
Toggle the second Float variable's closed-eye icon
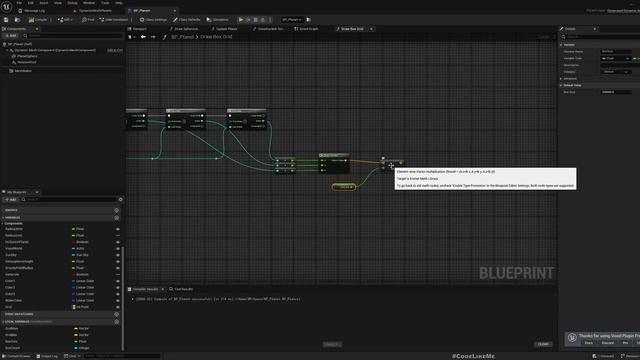click(118, 236)
